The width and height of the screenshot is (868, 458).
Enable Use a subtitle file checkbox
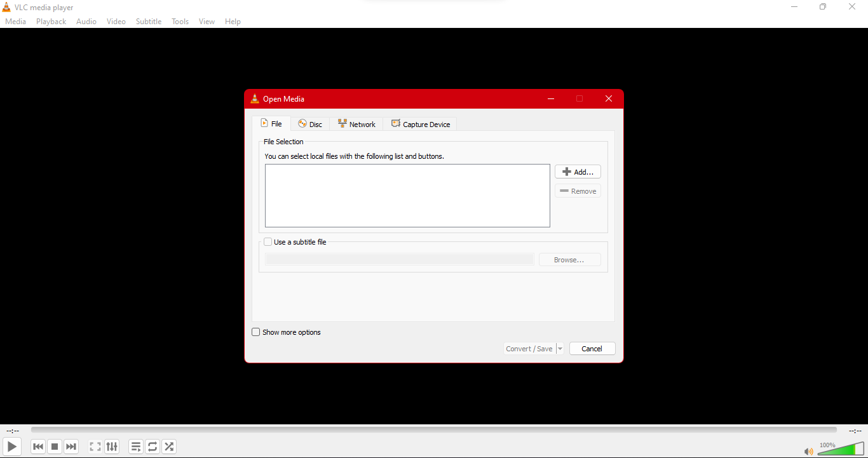click(268, 242)
